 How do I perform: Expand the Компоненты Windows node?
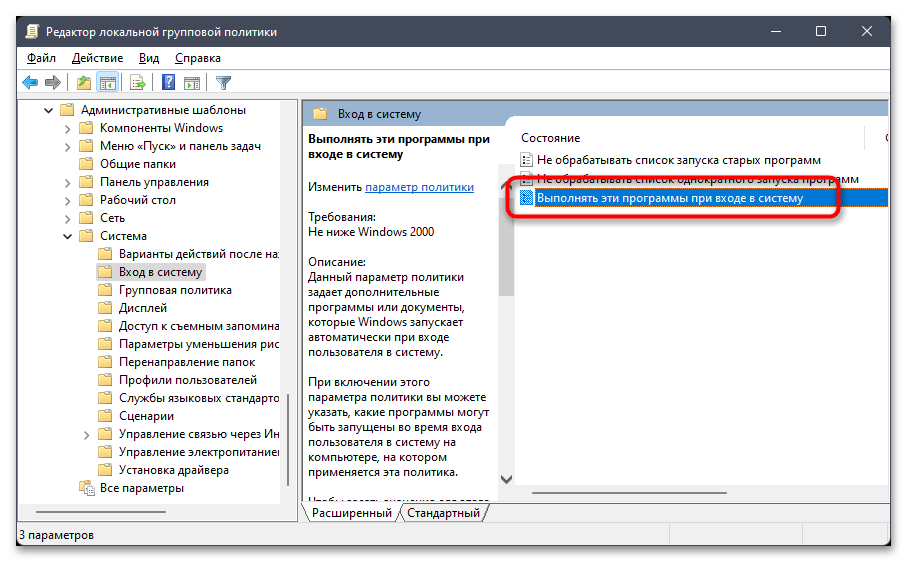68,128
